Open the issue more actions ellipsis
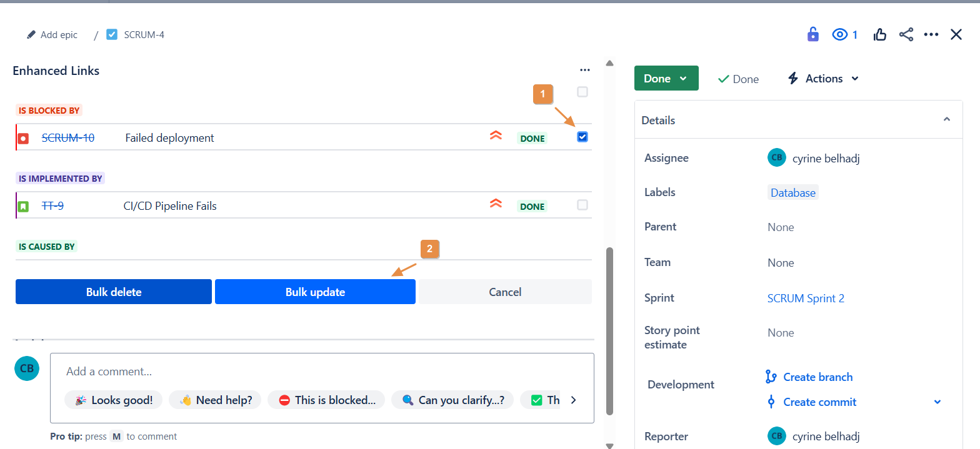 [x=931, y=34]
